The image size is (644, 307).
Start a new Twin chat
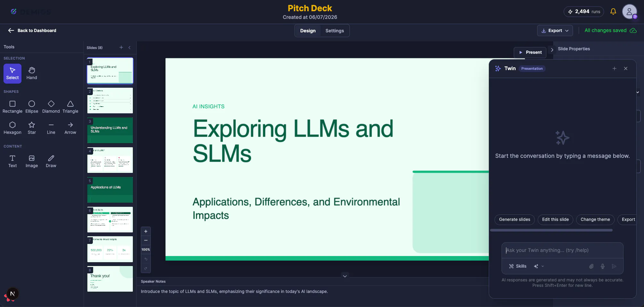tap(615, 69)
